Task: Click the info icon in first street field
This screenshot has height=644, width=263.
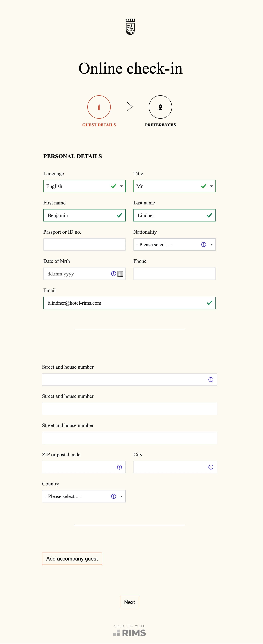Action: [211, 380]
